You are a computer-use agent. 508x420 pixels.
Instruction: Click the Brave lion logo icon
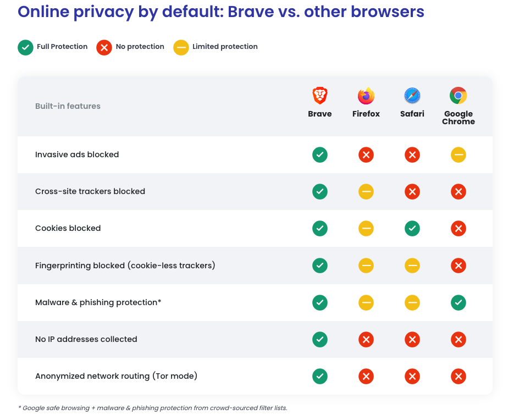pos(320,96)
